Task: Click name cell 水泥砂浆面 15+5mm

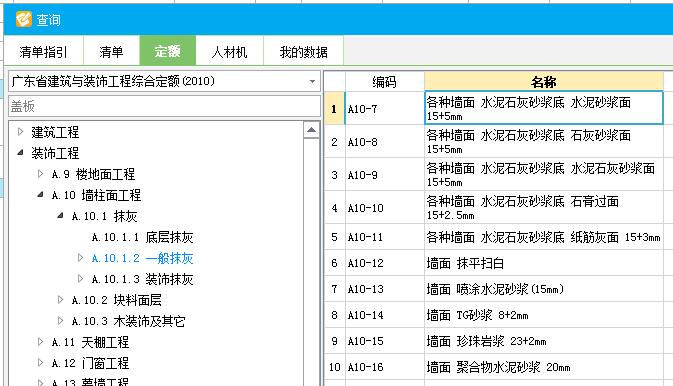Action: (x=544, y=108)
